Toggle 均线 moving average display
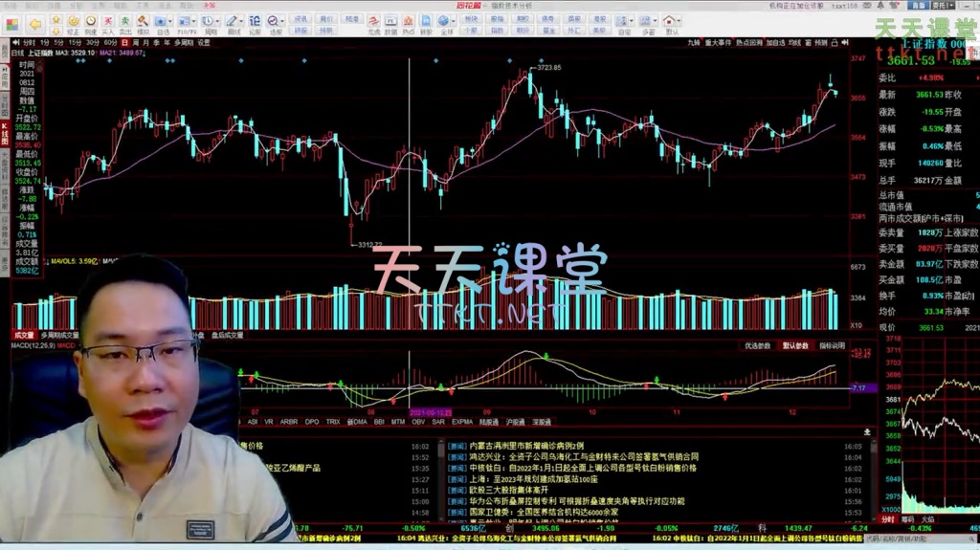This screenshot has width=980, height=550. (x=793, y=43)
